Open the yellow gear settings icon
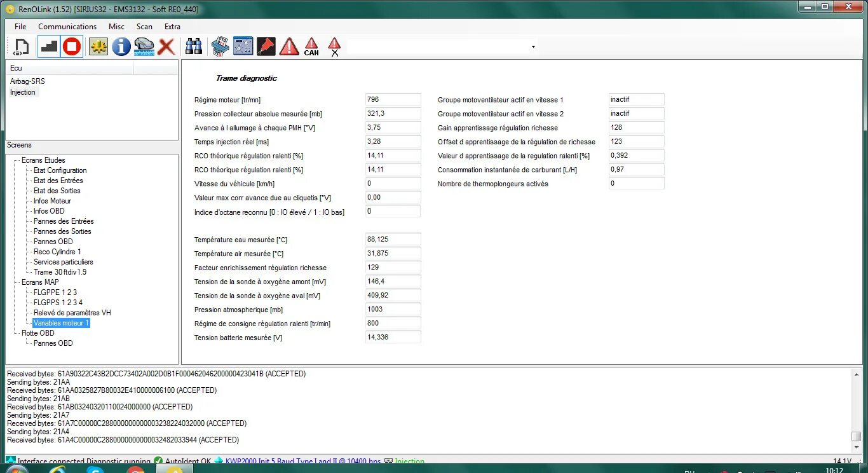 (x=98, y=46)
